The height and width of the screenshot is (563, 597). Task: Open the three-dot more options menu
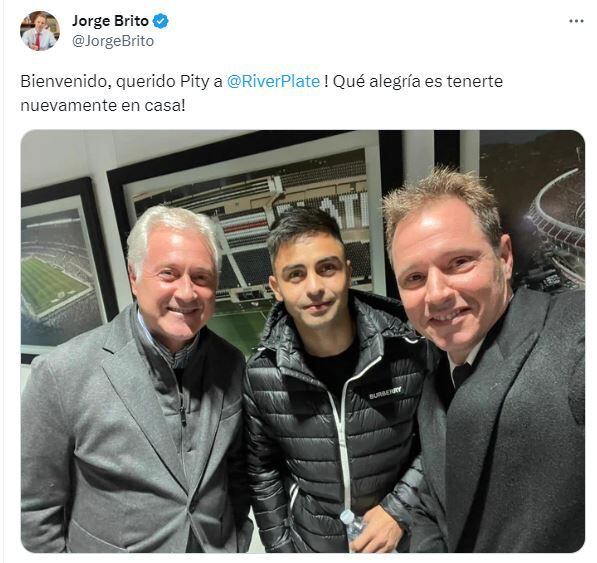click(576, 21)
